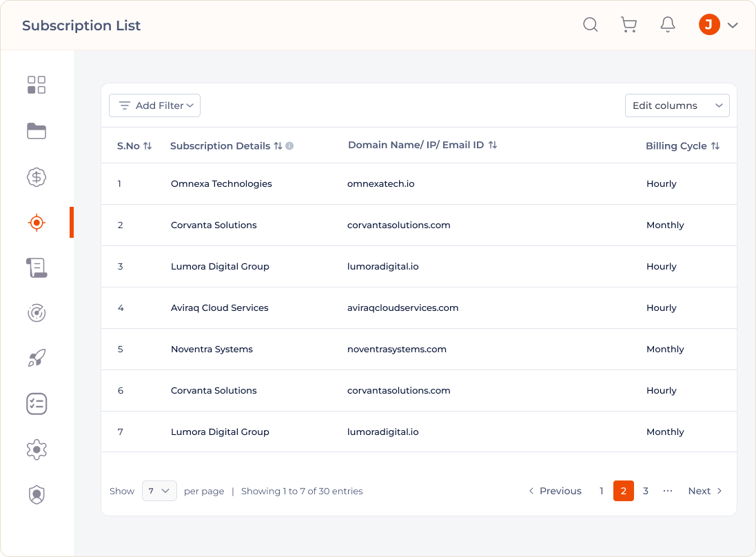
Task: Open the search icon in the header
Action: tap(590, 25)
